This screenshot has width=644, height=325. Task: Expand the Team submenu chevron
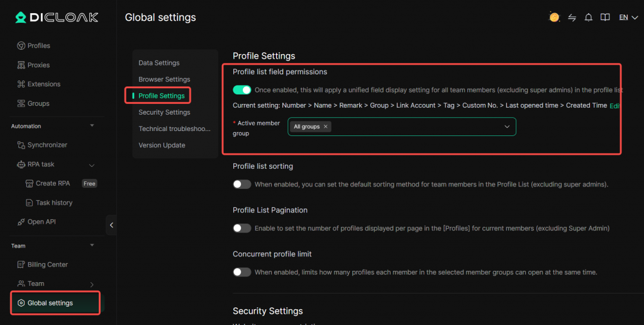point(92,284)
